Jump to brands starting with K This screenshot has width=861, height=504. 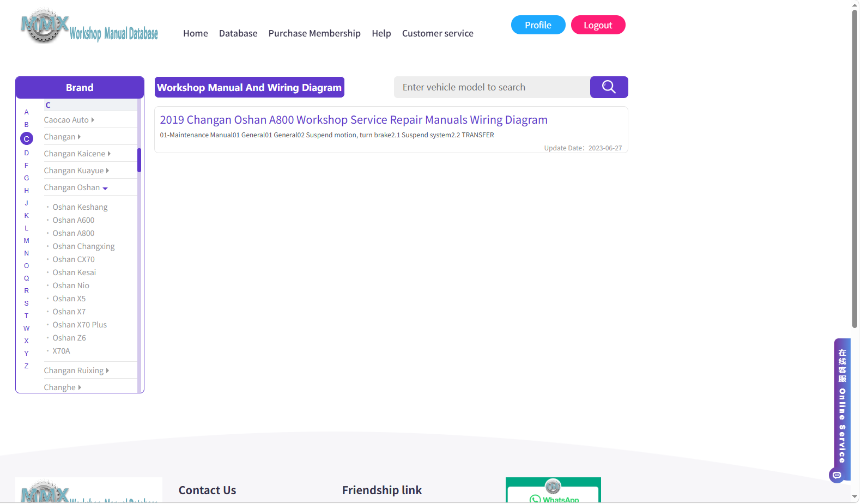click(26, 216)
